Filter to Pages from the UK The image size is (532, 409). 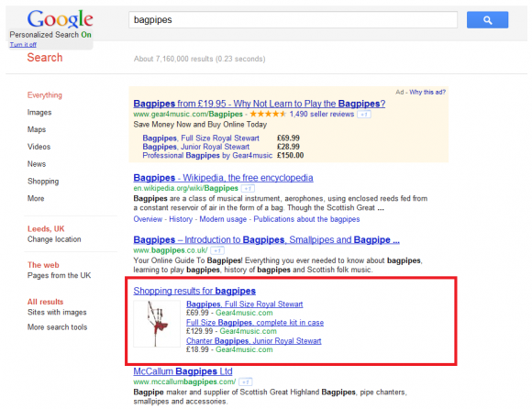click(x=60, y=275)
